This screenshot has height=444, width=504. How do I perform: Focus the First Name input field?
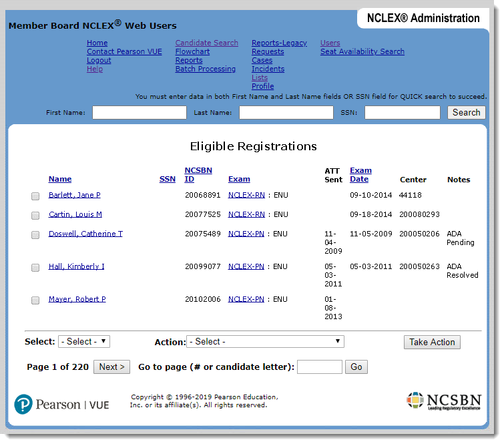pyautogui.click(x=139, y=113)
